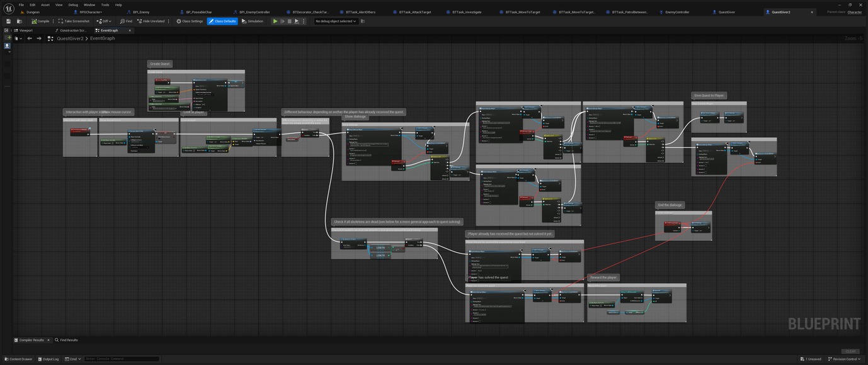Toggle Hide Unrelated nodes
The width and height of the screenshot is (868, 365).
click(151, 21)
